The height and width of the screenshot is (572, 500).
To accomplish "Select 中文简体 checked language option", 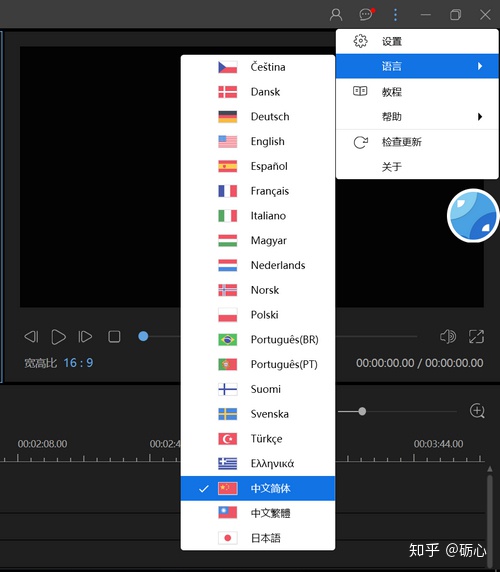I will (x=258, y=488).
